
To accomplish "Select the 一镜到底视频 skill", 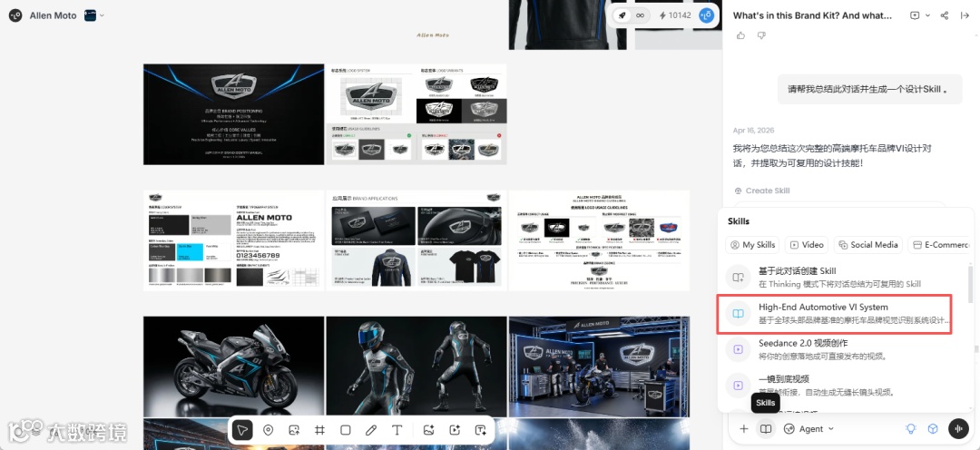I will pos(842,385).
